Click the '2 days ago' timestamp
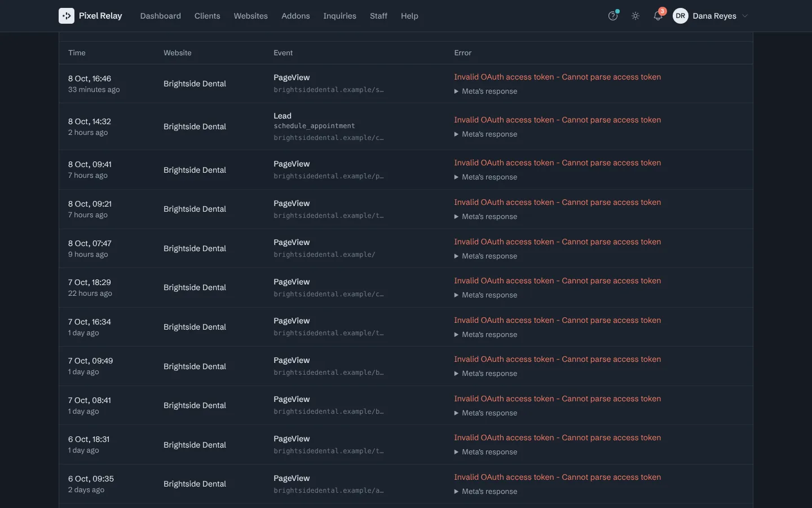 click(x=86, y=490)
